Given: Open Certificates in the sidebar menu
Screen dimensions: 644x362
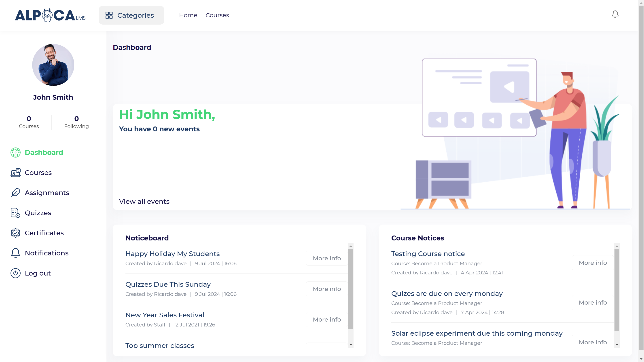Looking at the screenshot, I should (x=44, y=233).
